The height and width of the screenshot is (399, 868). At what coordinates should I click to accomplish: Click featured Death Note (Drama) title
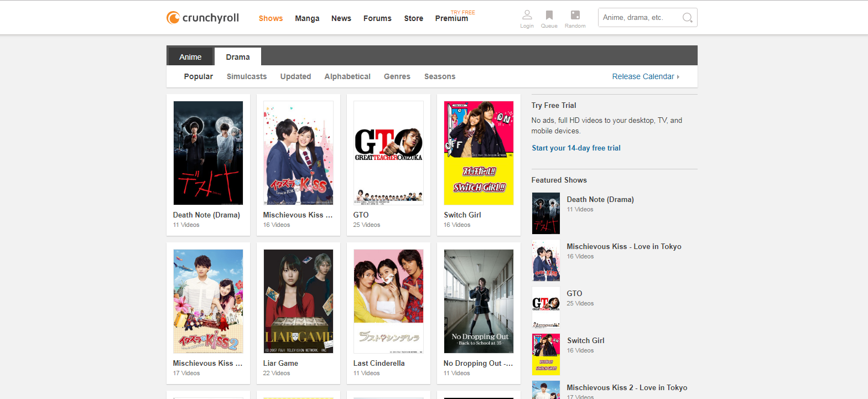[600, 199]
